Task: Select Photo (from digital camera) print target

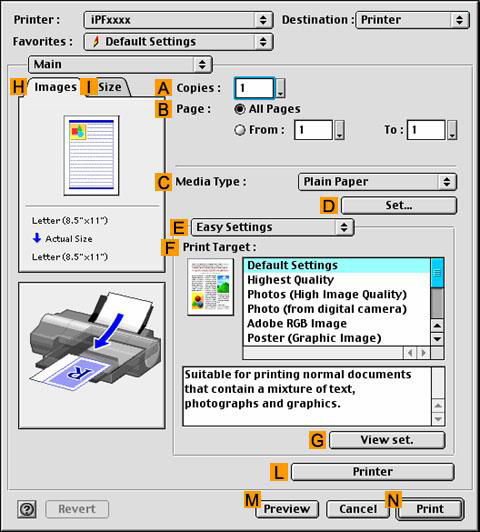Action: click(x=337, y=309)
